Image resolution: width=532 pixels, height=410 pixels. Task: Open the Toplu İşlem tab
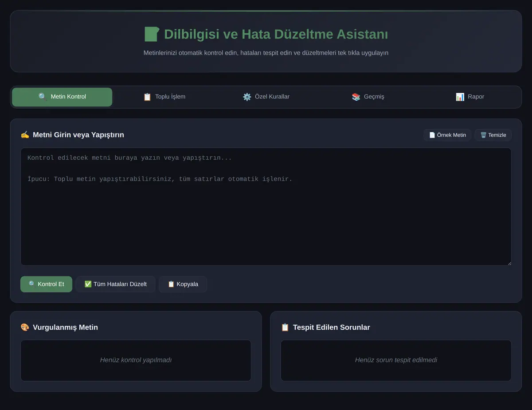[x=164, y=97]
